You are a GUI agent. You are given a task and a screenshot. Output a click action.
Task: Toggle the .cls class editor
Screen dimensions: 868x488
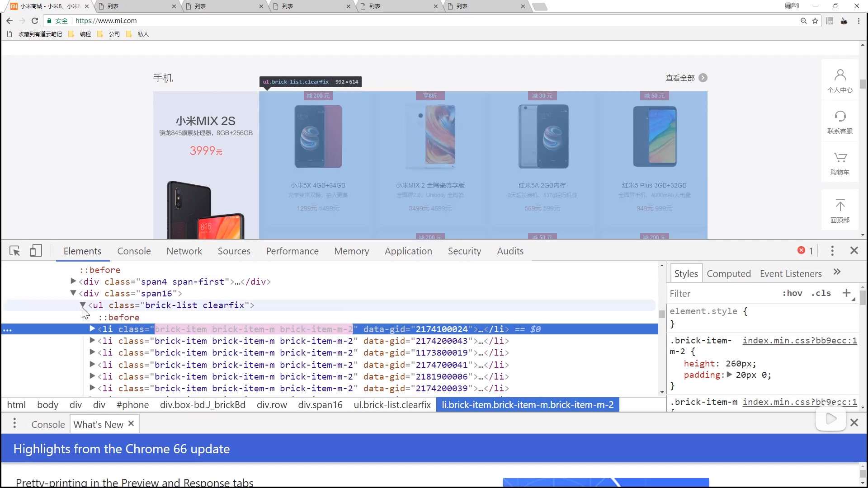point(821,293)
